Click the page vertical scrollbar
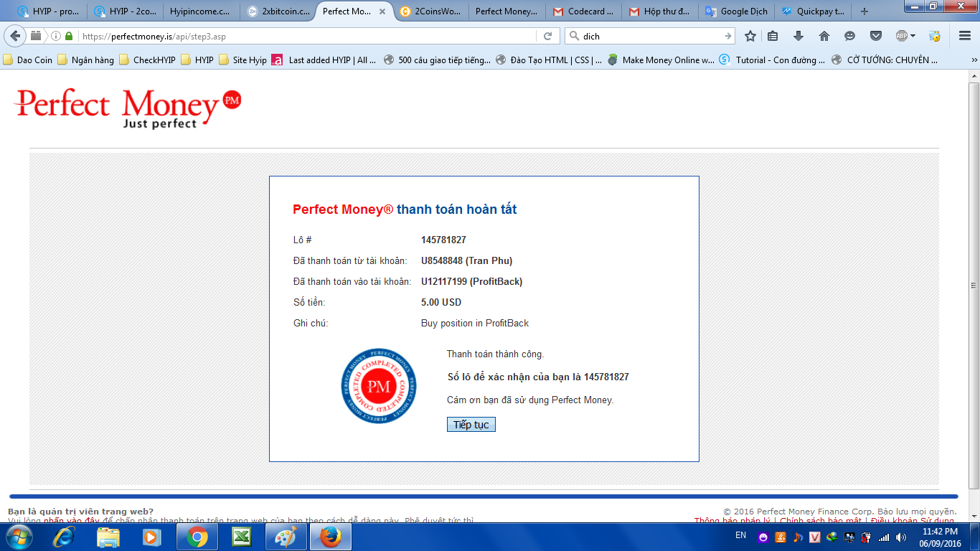 pos(974,286)
